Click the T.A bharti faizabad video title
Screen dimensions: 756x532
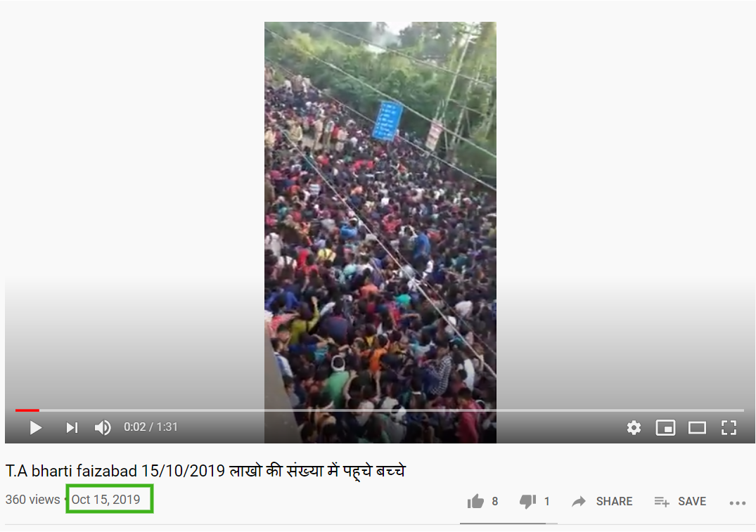pos(205,471)
